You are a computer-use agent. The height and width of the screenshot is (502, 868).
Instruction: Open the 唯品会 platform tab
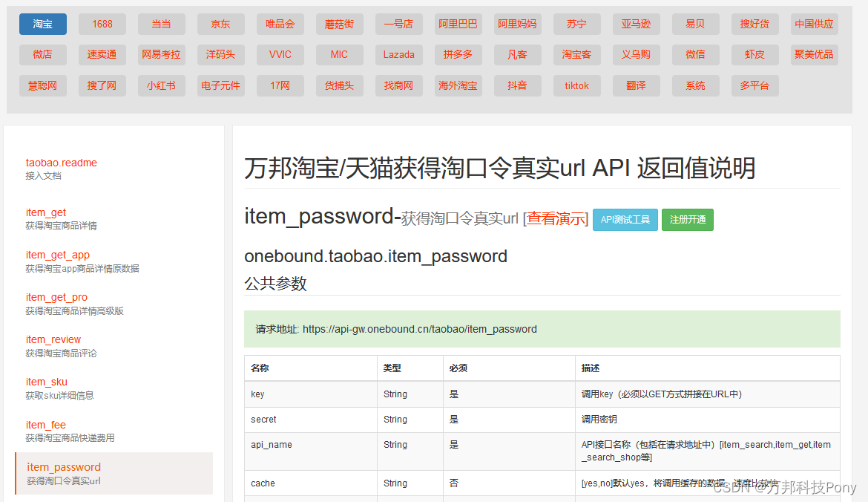point(280,24)
